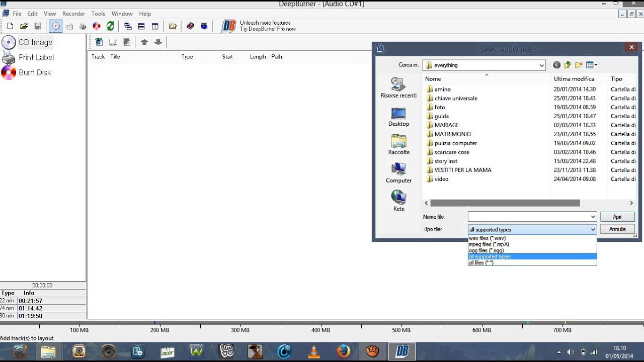Select the 'amino' folder

pos(438,89)
